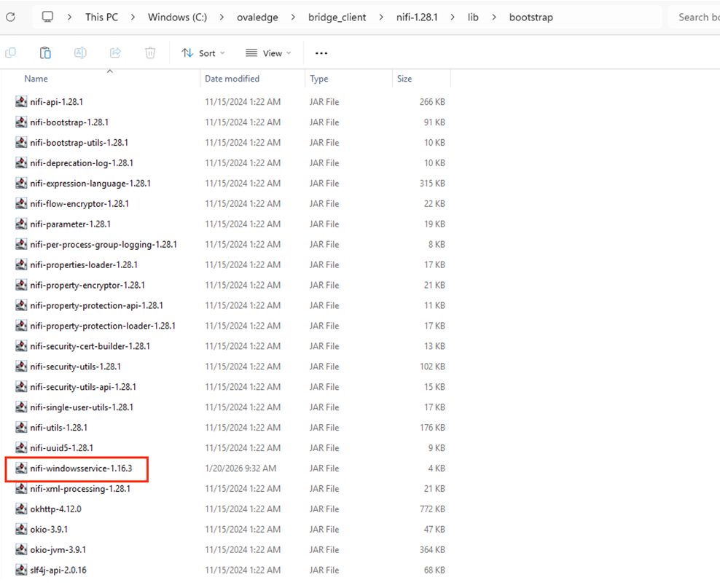The width and height of the screenshot is (720, 588).
Task: Open the See more ellipsis menu
Action: pyautogui.click(x=321, y=53)
